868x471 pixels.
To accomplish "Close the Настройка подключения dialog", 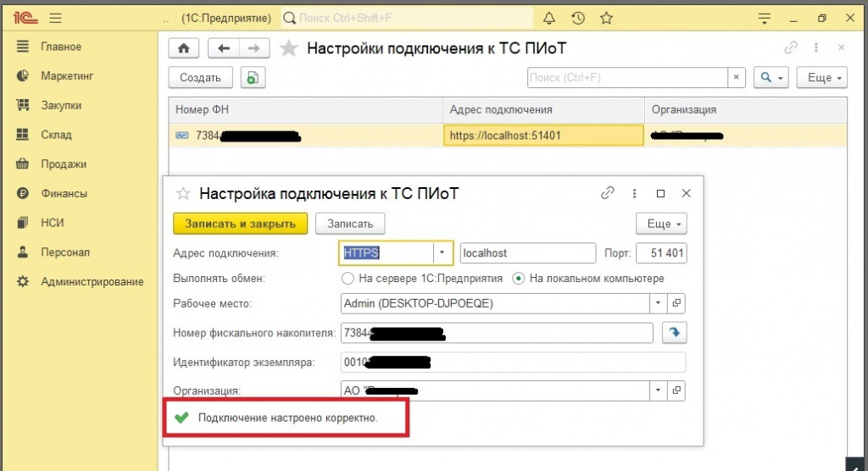I will pyautogui.click(x=687, y=193).
